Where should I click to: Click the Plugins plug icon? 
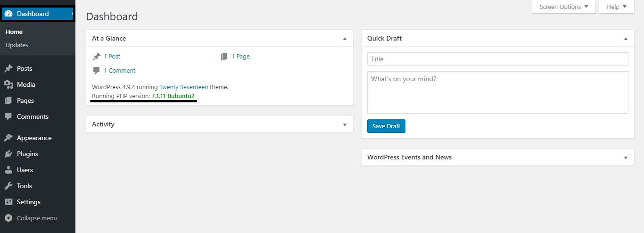[x=8, y=154]
